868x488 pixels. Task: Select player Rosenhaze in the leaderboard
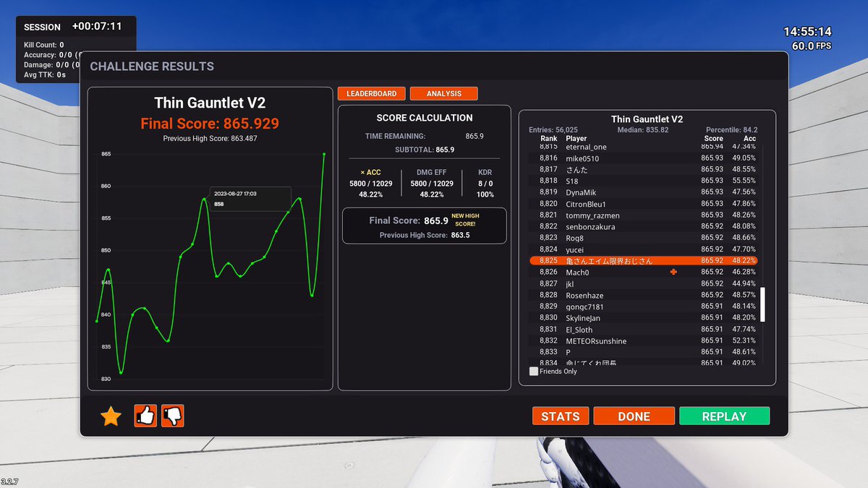point(643,295)
